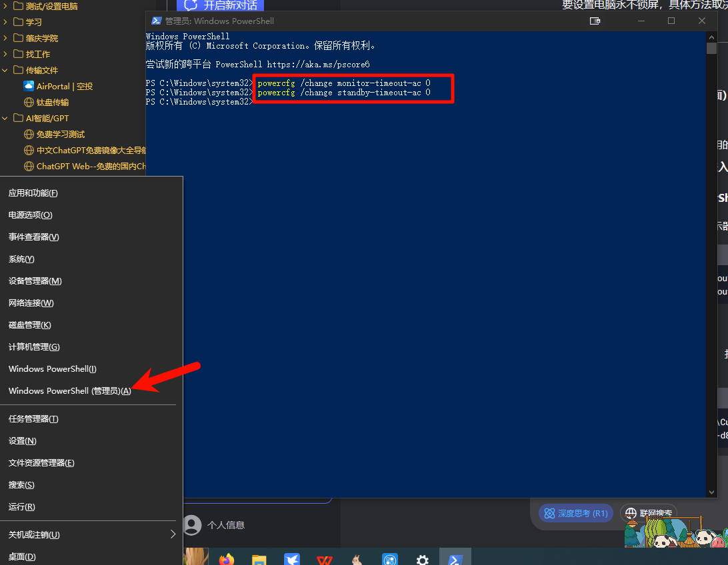Collapse the AI智能/GPT folder chevron
728x565 pixels.
pyautogui.click(x=5, y=119)
